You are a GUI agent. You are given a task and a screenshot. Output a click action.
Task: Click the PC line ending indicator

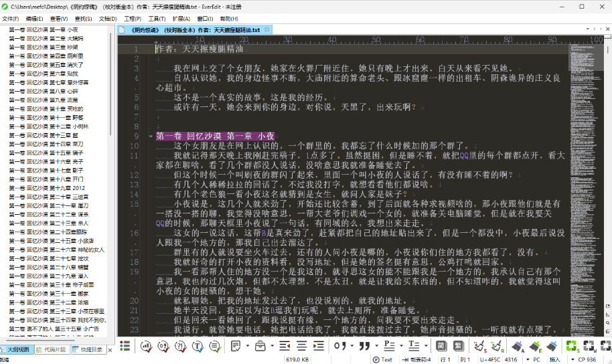(536, 360)
